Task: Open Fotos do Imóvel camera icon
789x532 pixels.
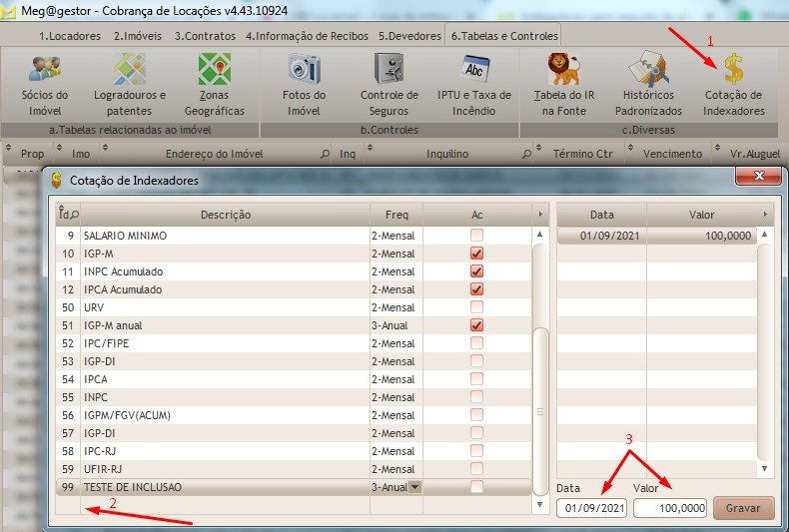Action: click(x=304, y=70)
